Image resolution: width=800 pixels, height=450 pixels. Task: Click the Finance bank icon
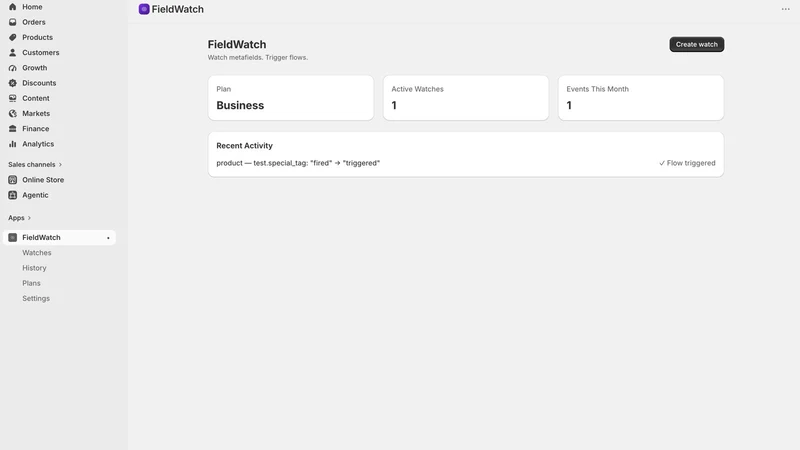[x=13, y=129]
